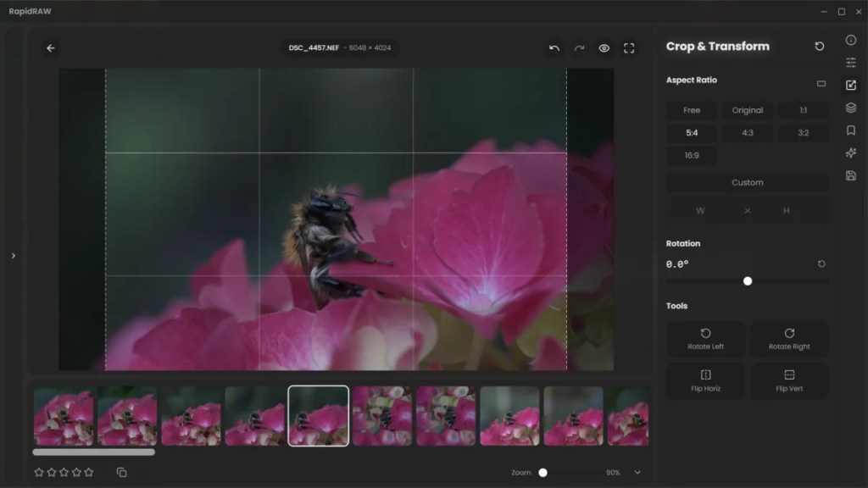Open the Adjustments sliders panel

pos(850,63)
